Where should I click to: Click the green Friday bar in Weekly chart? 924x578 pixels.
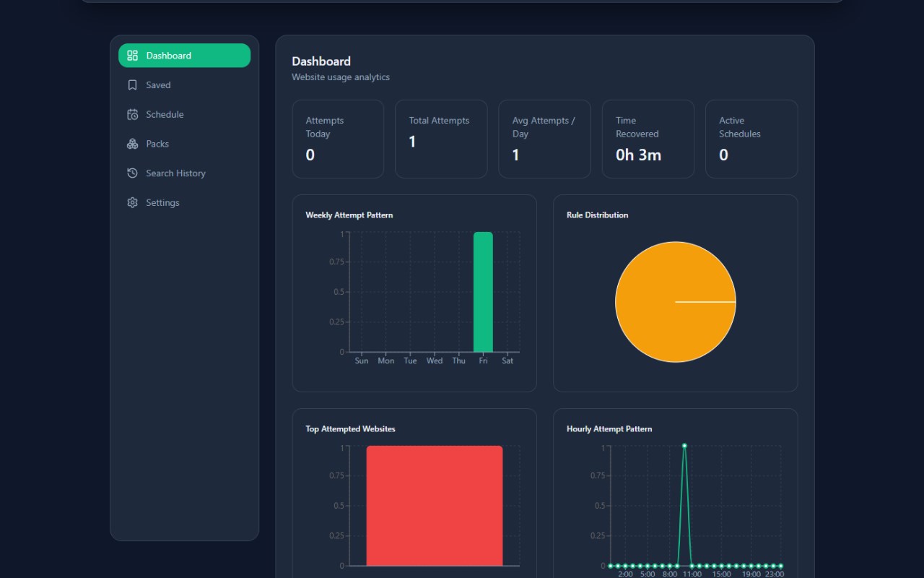pos(483,292)
